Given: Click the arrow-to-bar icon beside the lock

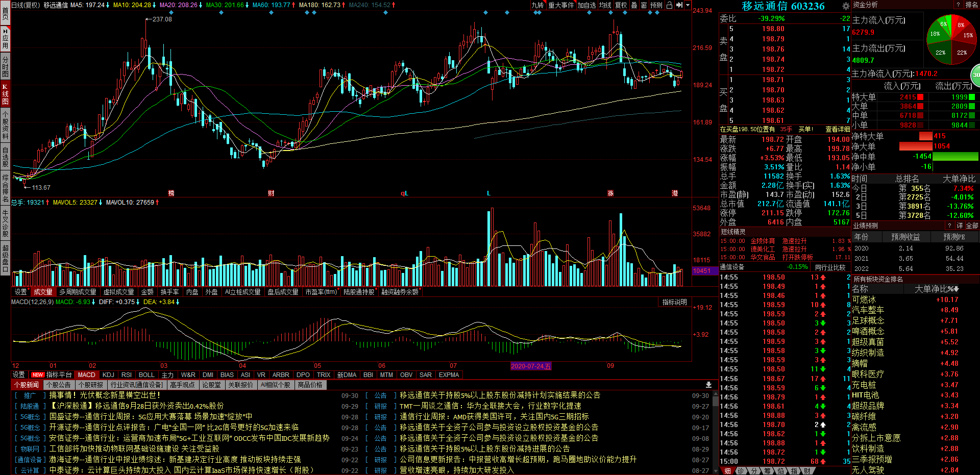Looking at the screenshot, I should click(679, 5).
